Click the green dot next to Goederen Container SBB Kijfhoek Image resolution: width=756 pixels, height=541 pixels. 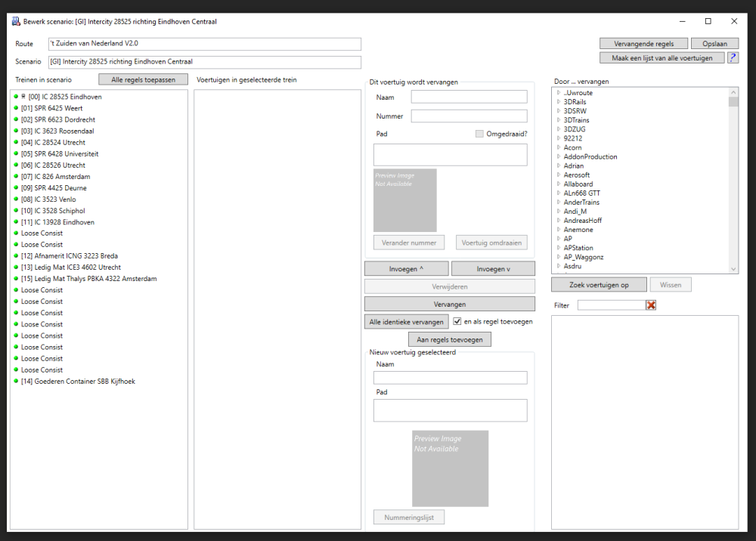pyautogui.click(x=16, y=382)
